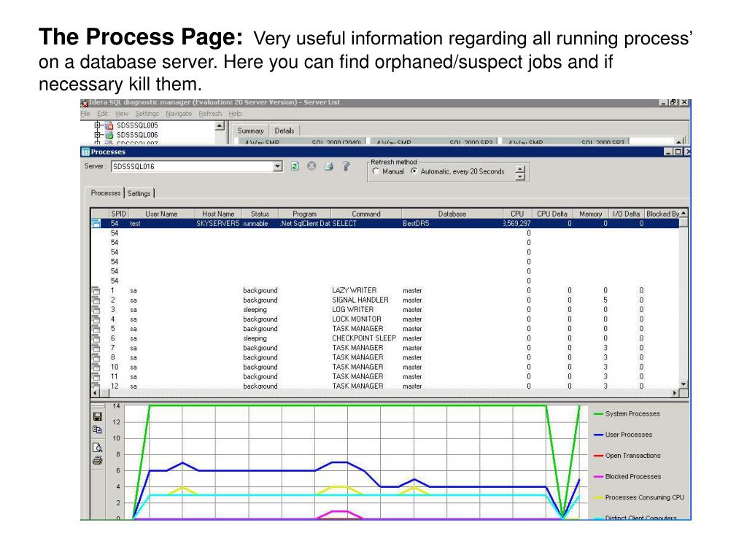Click System Processes green legend swatch
The image size is (747, 560).
point(598,414)
